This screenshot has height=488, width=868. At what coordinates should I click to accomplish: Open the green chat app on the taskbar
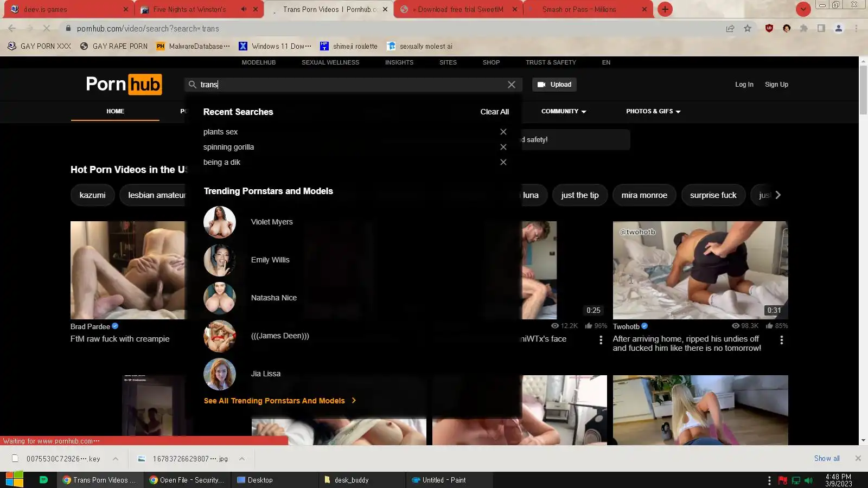(x=44, y=480)
